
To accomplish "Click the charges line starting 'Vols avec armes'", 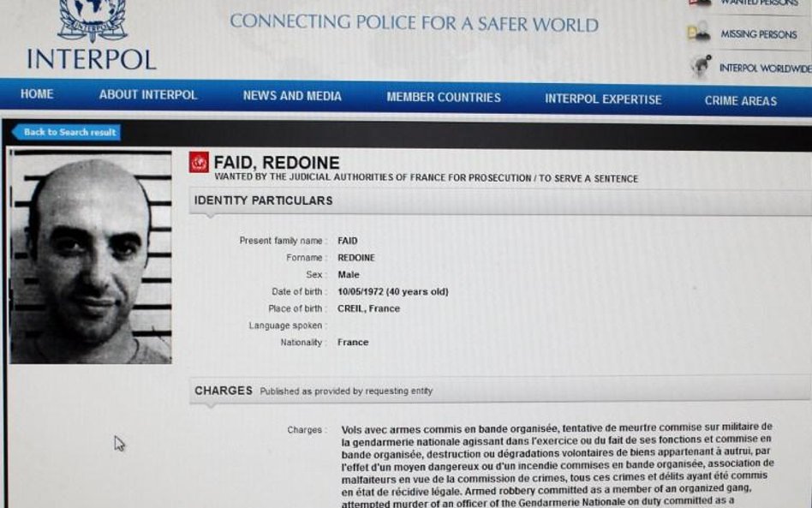I will point(557,428).
